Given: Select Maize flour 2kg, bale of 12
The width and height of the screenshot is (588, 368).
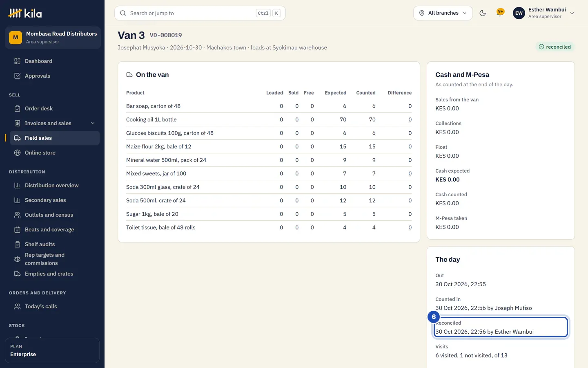Looking at the screenshot, I should pyautogui.click(x=158, y=147).
